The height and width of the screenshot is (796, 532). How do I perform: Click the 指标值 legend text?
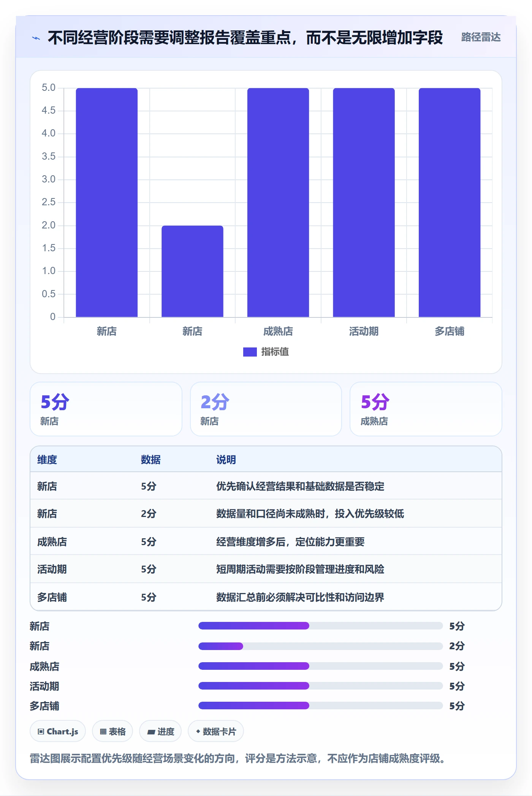275,352
